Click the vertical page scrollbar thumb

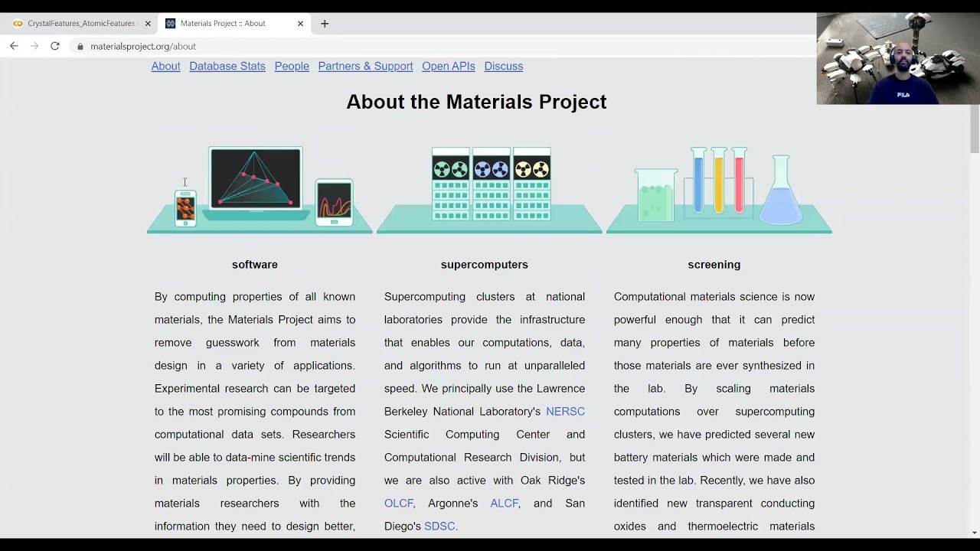pos(974,130)
